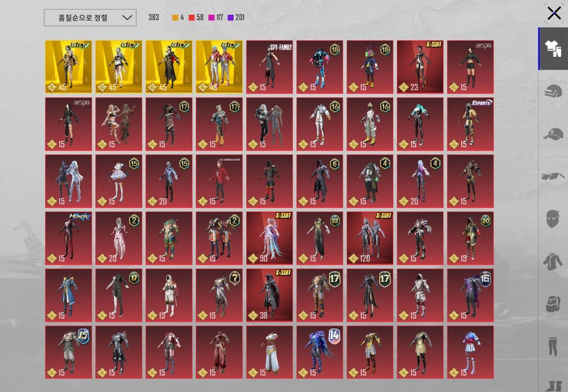Screen dimensions: 568x392
Task: Select the dark cloaked outfit with badge 6
Action: tap(320, 181)
